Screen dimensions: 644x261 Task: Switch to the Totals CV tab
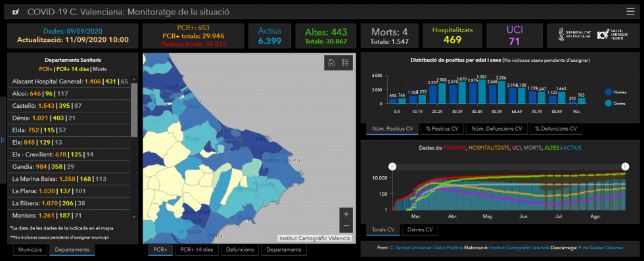[x=382, y=229]
